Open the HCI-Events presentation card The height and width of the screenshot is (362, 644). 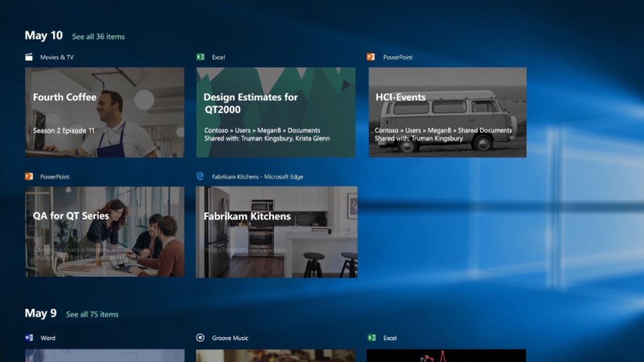(x=447, y=112)
